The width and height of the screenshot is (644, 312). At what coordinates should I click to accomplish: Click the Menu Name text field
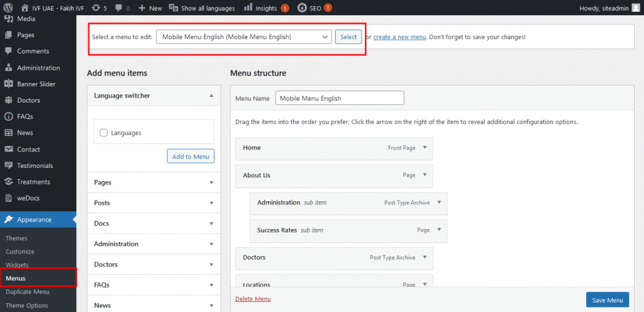(340, 98)
